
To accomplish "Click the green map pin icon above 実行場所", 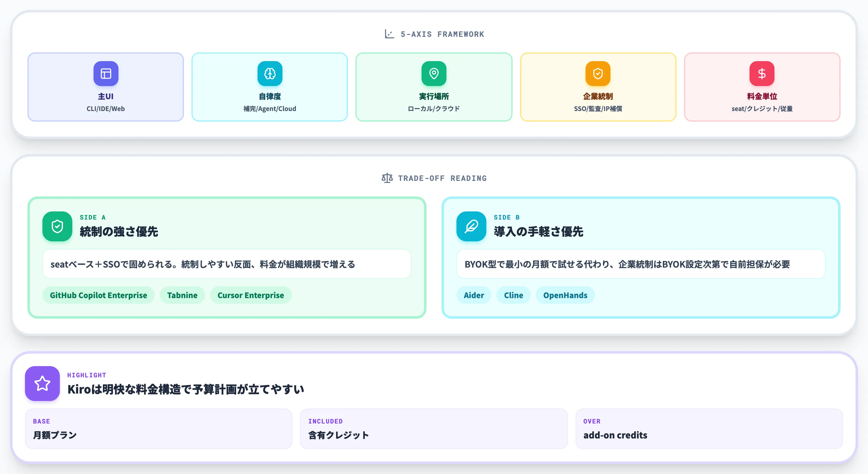I will pyautogui.click(x=434, y=74).
